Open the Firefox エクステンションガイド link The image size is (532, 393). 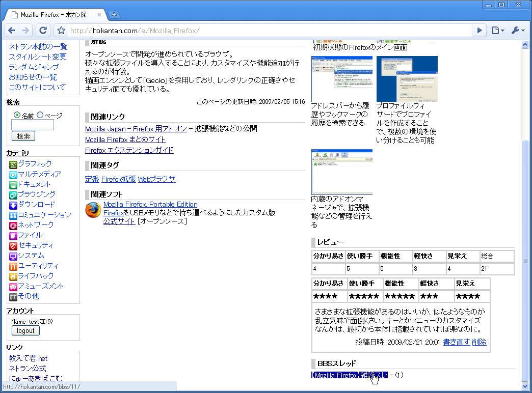click(129, 150)
